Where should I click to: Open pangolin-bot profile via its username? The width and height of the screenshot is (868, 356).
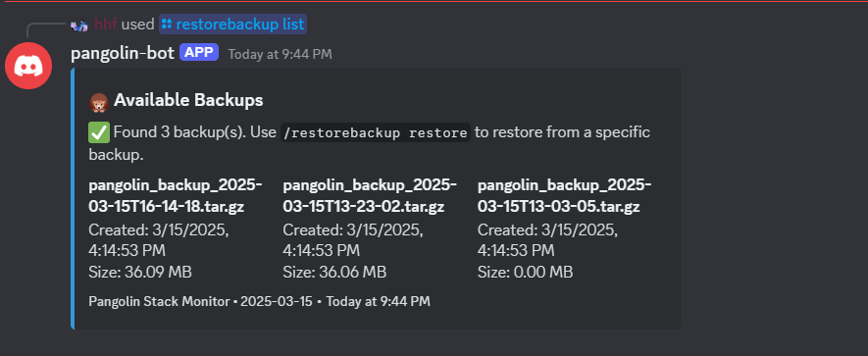123,53
